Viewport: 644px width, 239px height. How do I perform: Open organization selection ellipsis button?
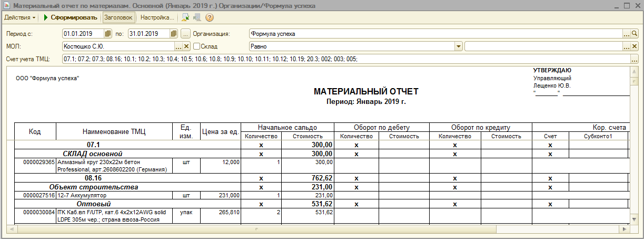coord(626,34)
